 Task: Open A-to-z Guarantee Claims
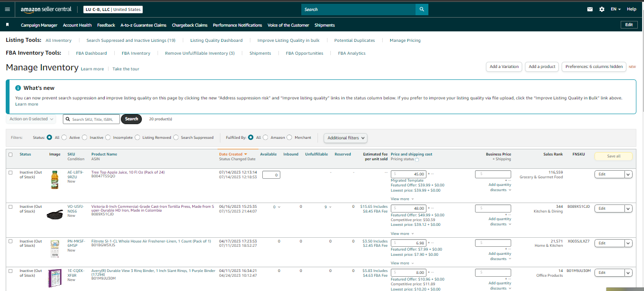pyautogui.click(x=143, y=25)
